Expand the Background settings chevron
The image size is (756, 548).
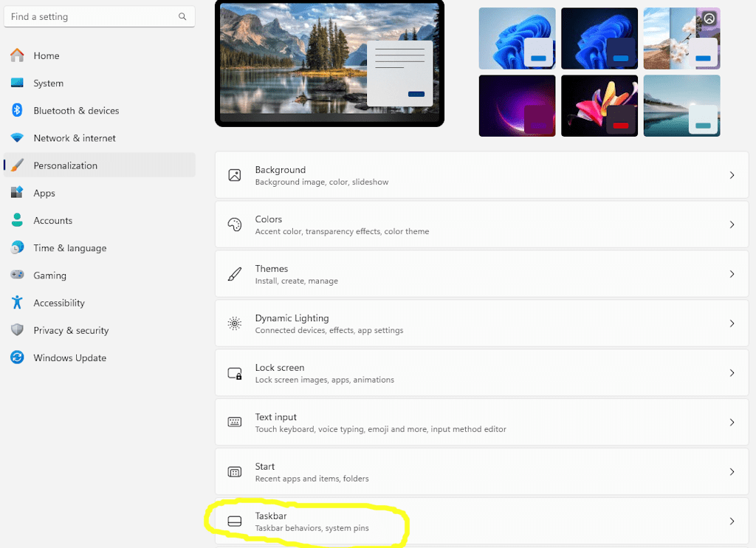[x=732, y=175]
